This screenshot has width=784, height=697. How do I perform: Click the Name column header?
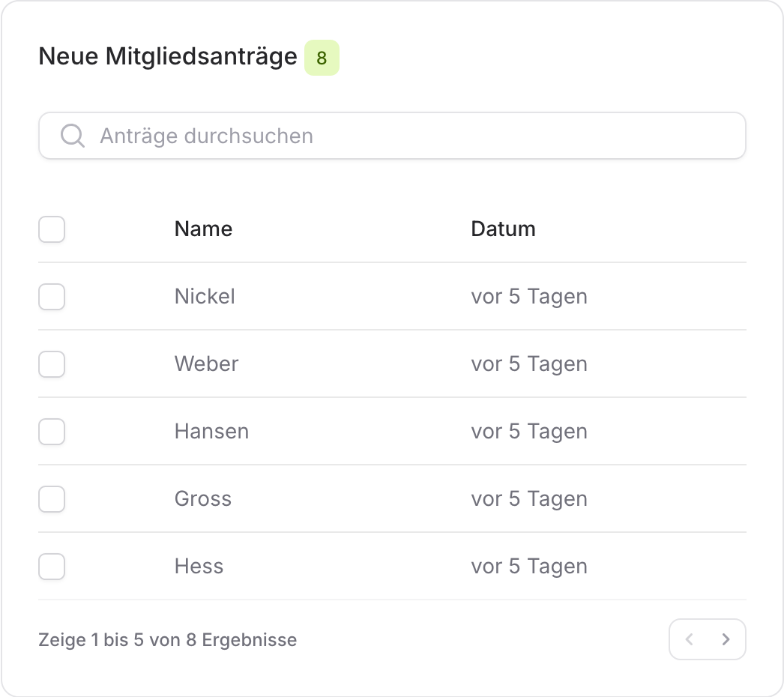pos(202,229)
